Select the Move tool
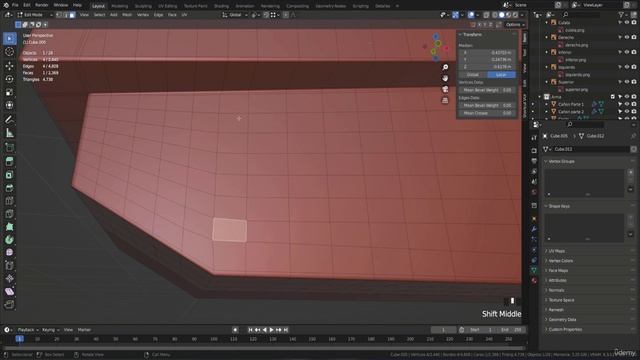Viewport: 640px width, 360px height. point(9,66)
